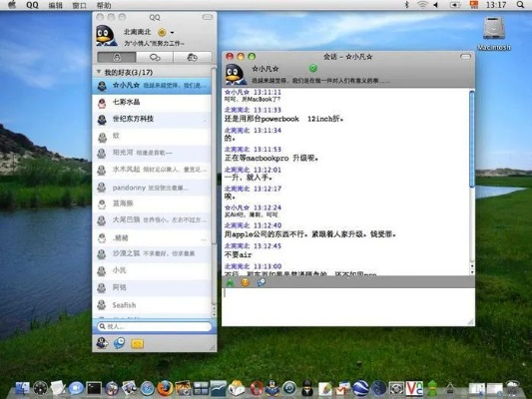
Task: Open Dashboard from the Dock
Action: pos(40,388)
